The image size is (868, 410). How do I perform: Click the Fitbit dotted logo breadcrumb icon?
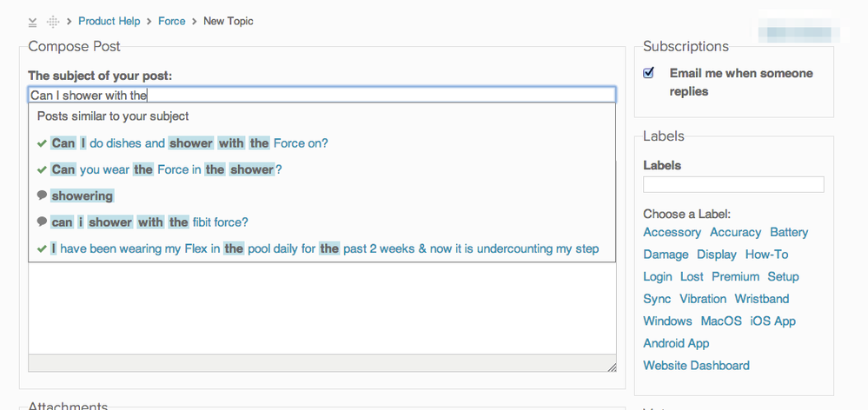pyautogui.click(x=53, y=22)
